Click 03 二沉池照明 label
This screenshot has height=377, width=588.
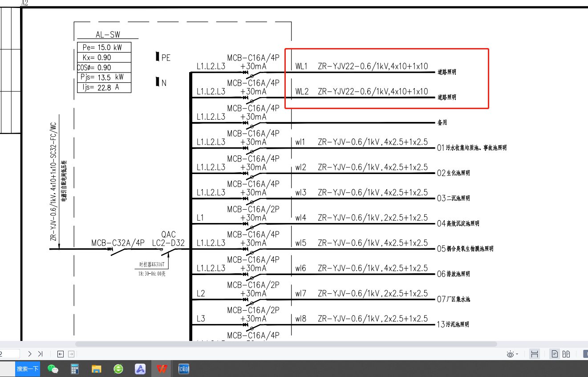point(453,199)
